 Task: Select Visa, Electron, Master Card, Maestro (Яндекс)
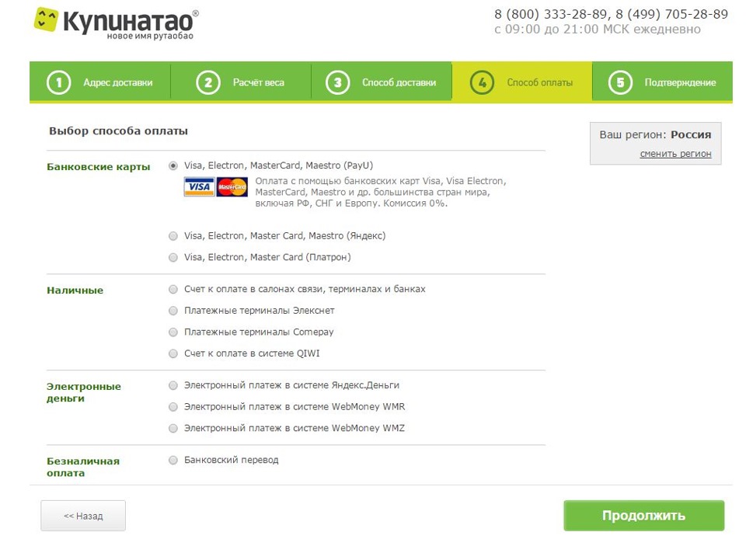(x=173, y=236)
